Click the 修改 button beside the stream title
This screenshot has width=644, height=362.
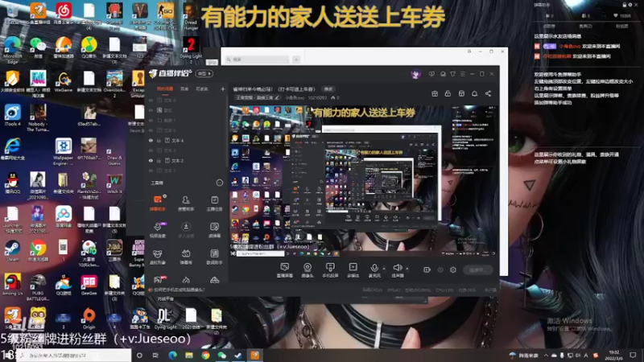328,89
